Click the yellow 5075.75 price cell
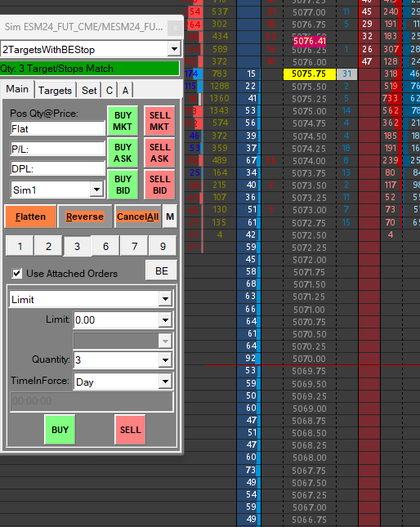The height and width of the screenshot is (527, 420). tap(310, 74)
